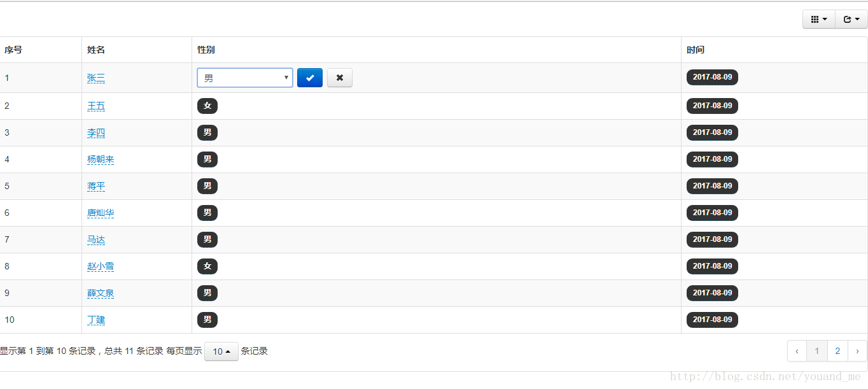
Task: Click the record summary text 显示第 1 到第 10 条记录
Action: [48, 351]
